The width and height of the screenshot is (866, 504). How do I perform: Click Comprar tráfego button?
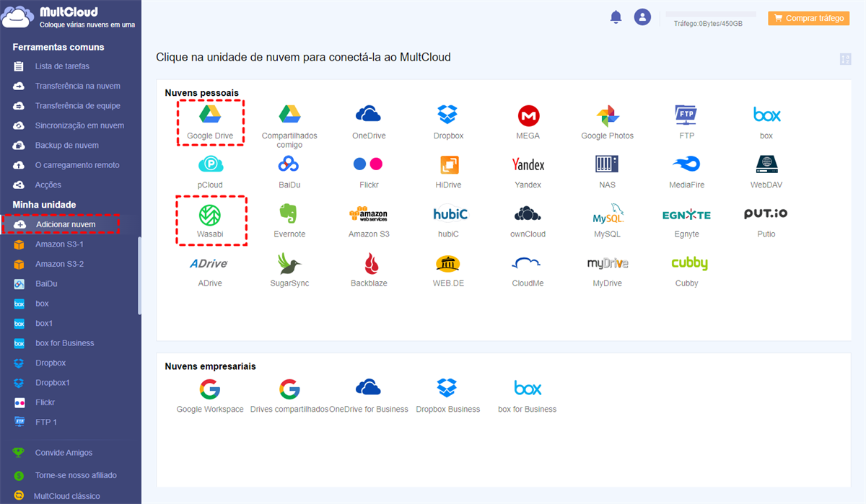808,18
